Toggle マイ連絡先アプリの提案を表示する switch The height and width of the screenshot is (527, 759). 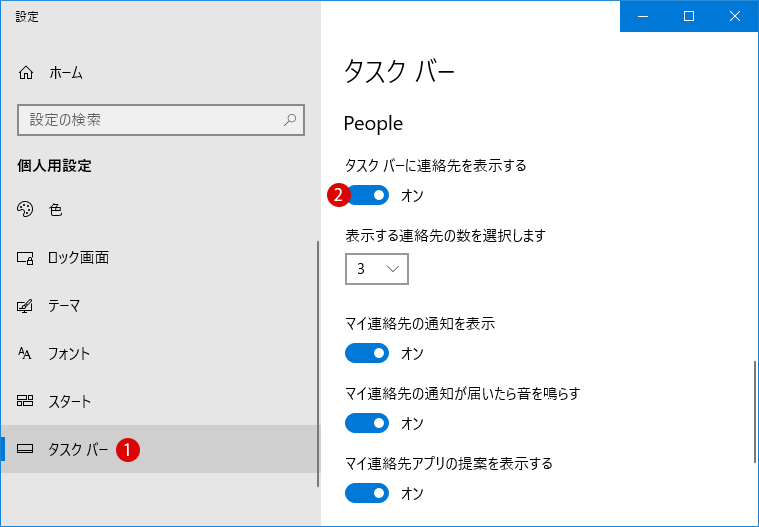(366, 493)
